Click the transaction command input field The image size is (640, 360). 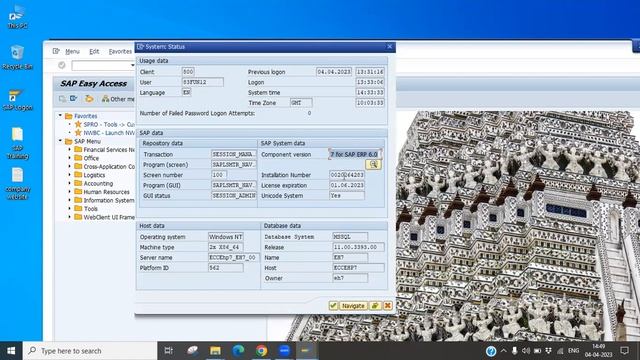click(x=101, y=65)
